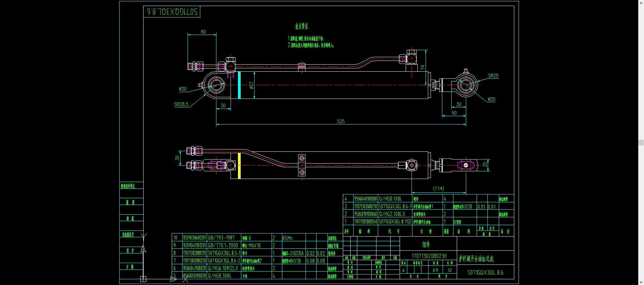644x285 pixels.
Task: Select the 借通用件登记 side label
Action: (128, 186)
